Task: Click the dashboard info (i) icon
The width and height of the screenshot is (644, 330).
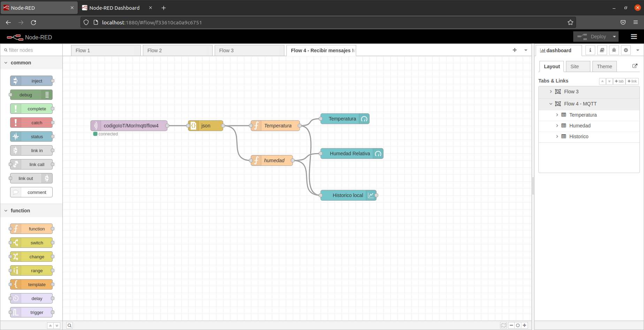Action: [590, 50]
